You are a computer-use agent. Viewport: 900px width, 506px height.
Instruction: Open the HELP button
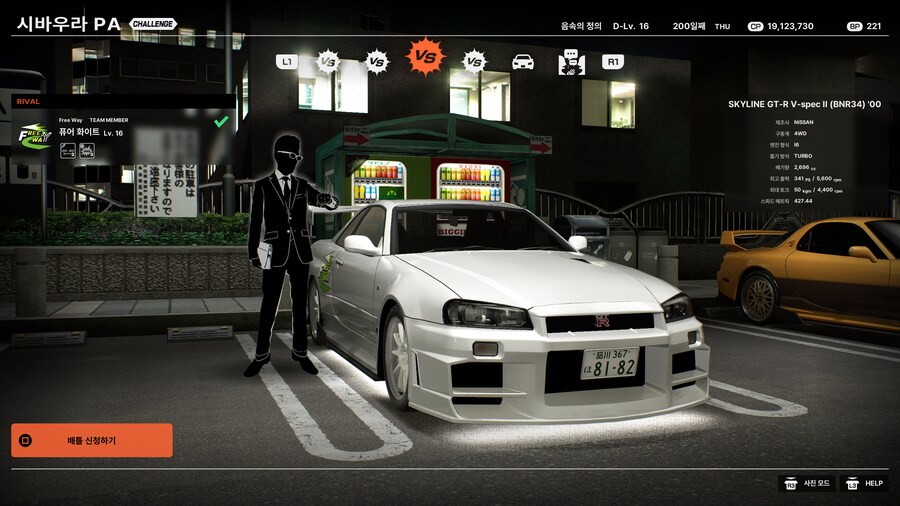[864, 483]
